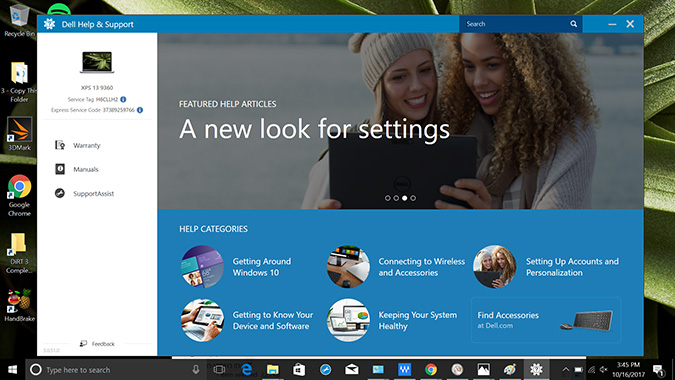Image resolution: width=675 pixels, height=380 pixels.
Task: Select the fourth carousel dot
Action: (x=413, y=198)
